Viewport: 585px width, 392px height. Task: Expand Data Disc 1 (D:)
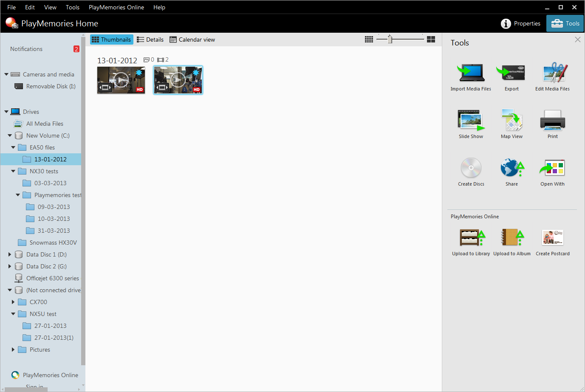click(x=10, y=254)
